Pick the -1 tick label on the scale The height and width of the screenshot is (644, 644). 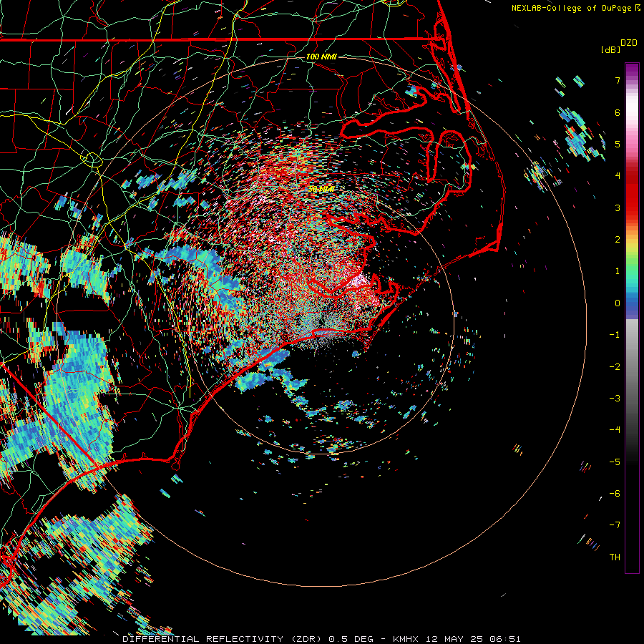coord(615,335)
